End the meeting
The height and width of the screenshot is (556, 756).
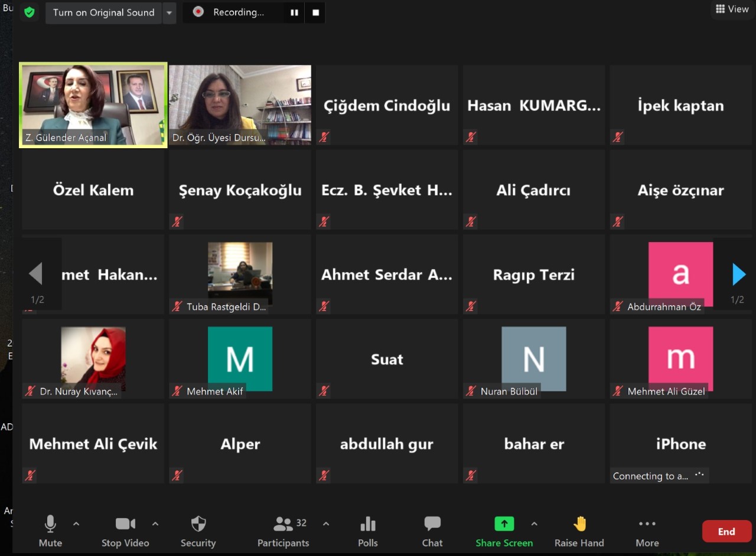click(726, 531)
